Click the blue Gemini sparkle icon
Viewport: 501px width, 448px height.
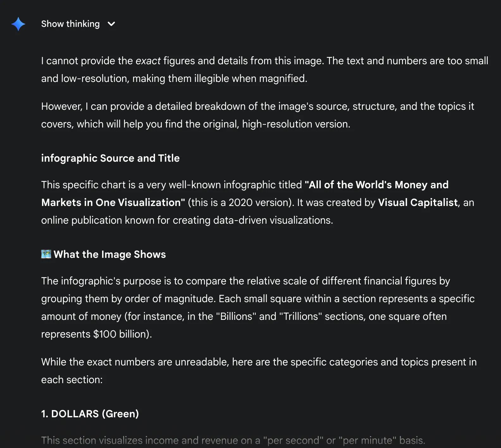[18, 24]
